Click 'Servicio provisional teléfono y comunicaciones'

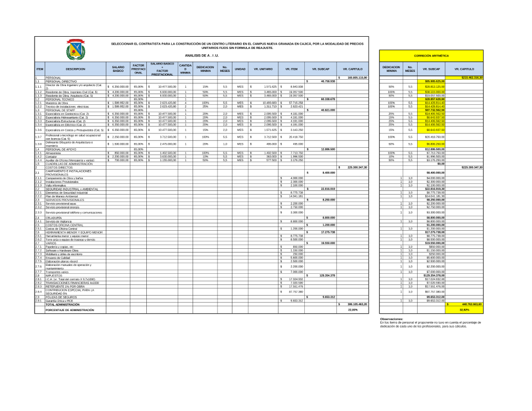tap(73, 213)
